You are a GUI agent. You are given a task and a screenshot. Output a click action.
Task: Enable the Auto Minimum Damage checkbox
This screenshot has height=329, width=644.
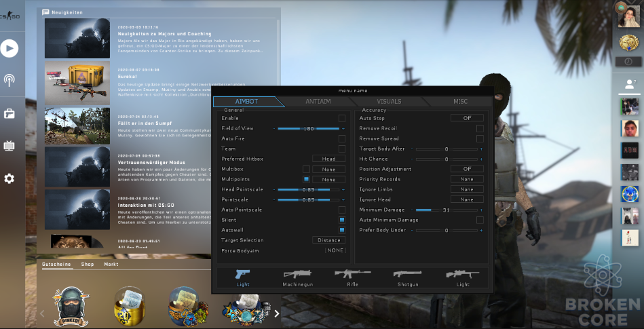(x=480, y=220)
